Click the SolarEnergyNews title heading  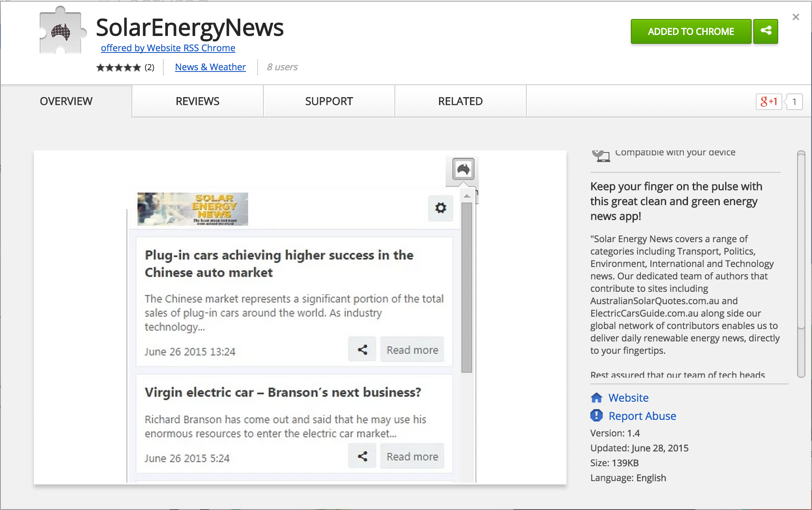pyautogui.click(x=190, y=28)
